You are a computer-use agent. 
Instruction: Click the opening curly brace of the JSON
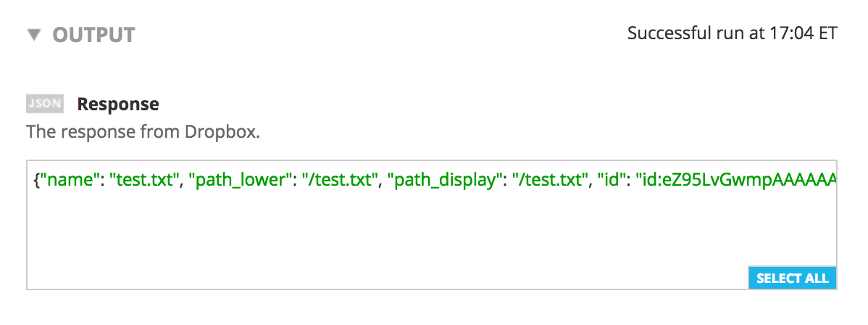click(x=37, y=179)
